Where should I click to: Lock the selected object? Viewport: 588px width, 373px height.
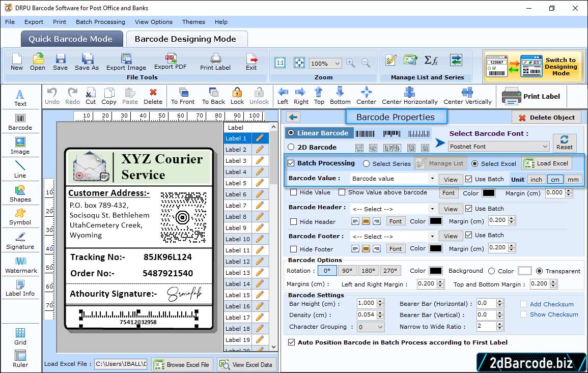pos(237,96)
